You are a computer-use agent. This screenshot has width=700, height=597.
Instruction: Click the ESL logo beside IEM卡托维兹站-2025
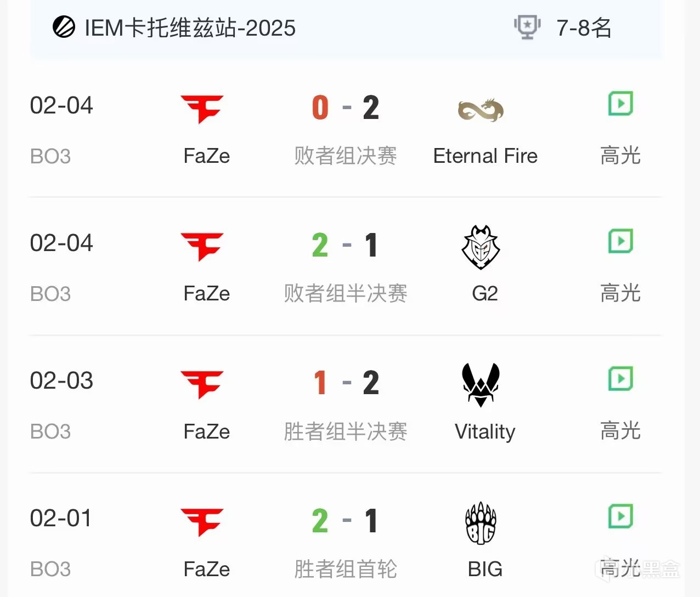coord(64,27)
